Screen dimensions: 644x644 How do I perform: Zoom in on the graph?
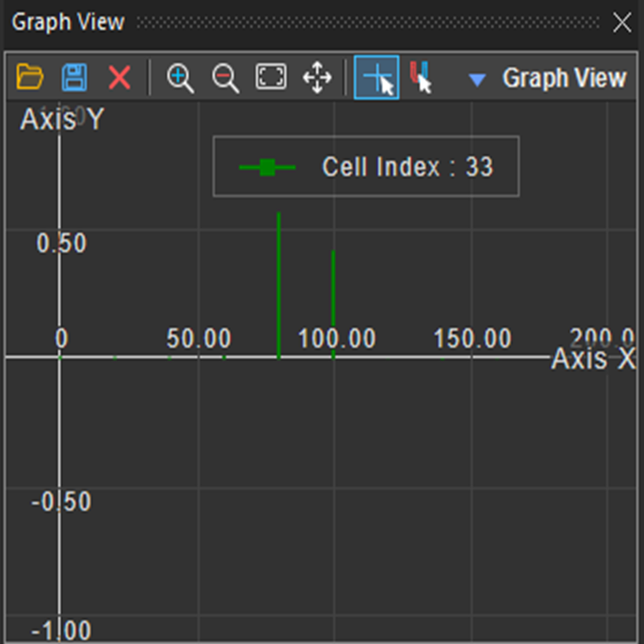(x=180, y=78)
